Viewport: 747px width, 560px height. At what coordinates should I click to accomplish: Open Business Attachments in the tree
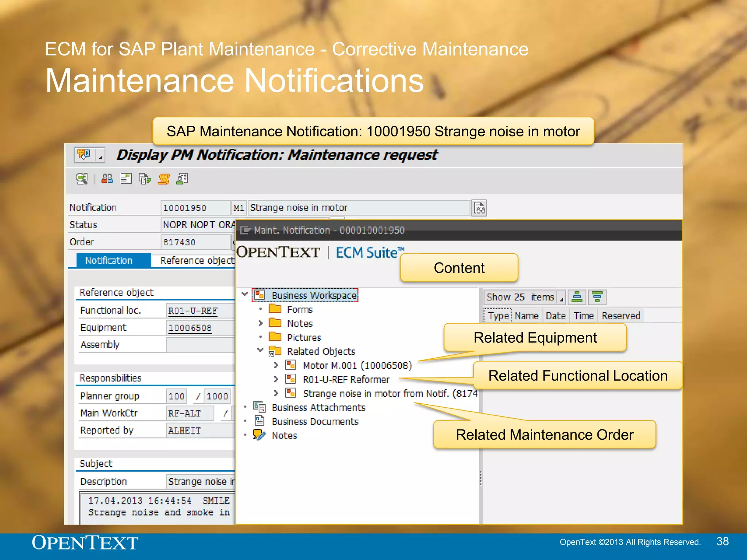(318, 408)
